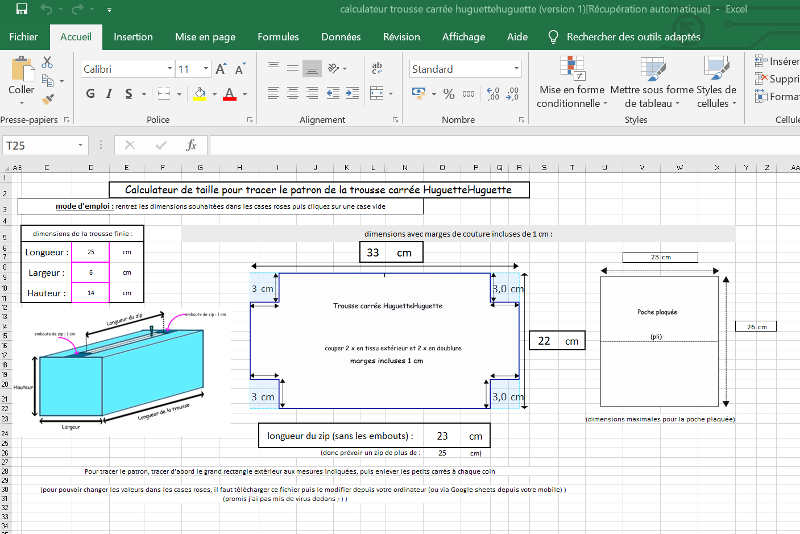Click the Cut scissors icon
The height and width of the screenshot is (534, 800).
coord(47,63)
